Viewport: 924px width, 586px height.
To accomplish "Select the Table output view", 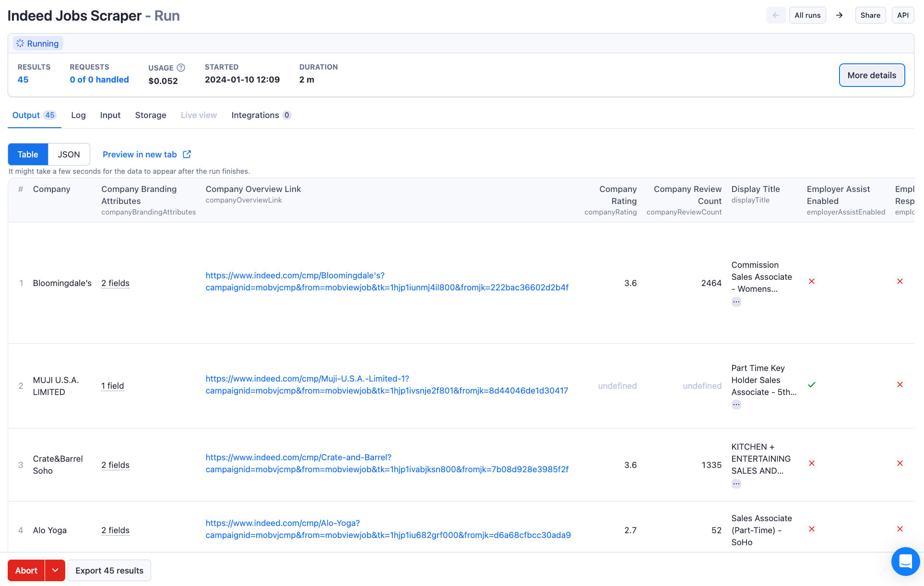I will coord(27,154).
